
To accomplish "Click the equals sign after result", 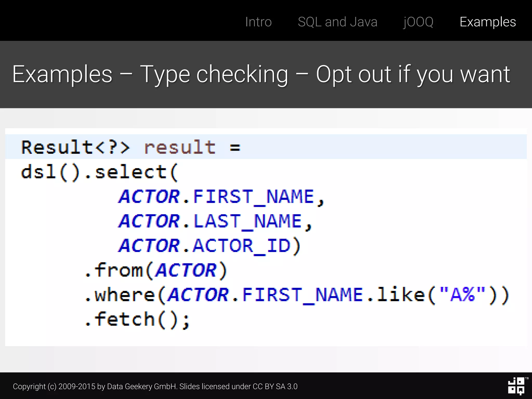I will [x=235, y=148].
